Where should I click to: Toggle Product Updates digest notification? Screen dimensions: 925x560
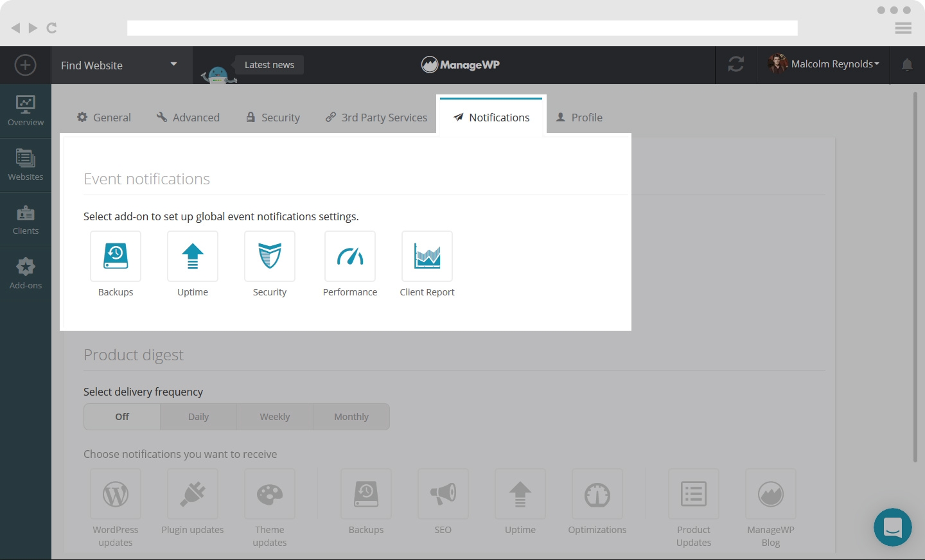[694, 494]
